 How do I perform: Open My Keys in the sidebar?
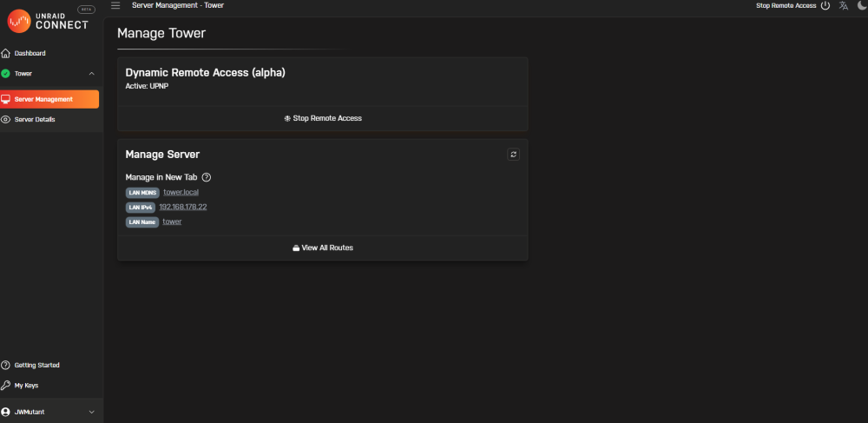pyautogui.click(x=26, y=386)
